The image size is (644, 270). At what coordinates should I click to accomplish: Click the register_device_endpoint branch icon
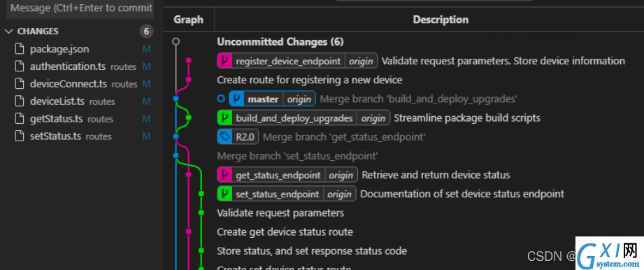tap(224, 62)
